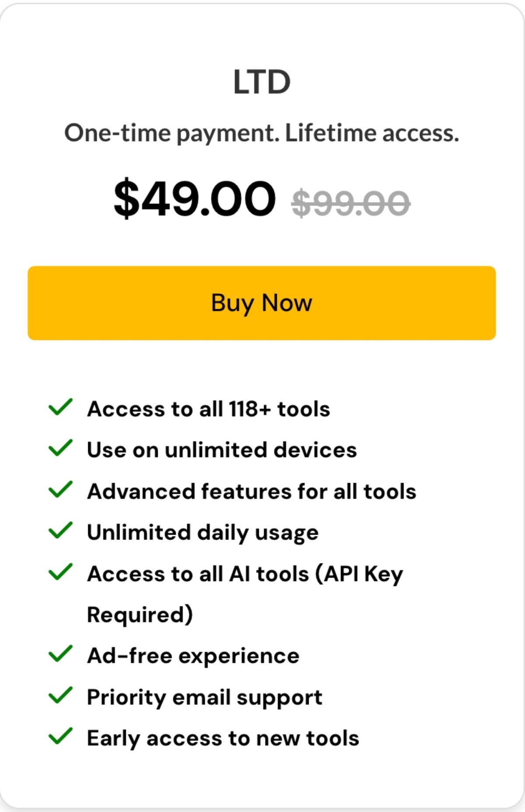Click checkmark beside Access to all 118+ tools
The height and width of the screenshot is (812, 525).
60,407
